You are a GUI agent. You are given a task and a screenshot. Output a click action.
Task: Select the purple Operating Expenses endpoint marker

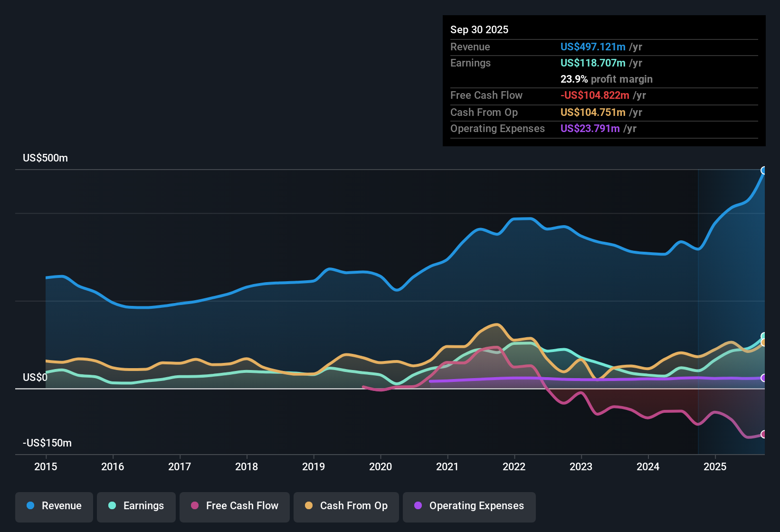pyautogui.click(x=764, y=379)
